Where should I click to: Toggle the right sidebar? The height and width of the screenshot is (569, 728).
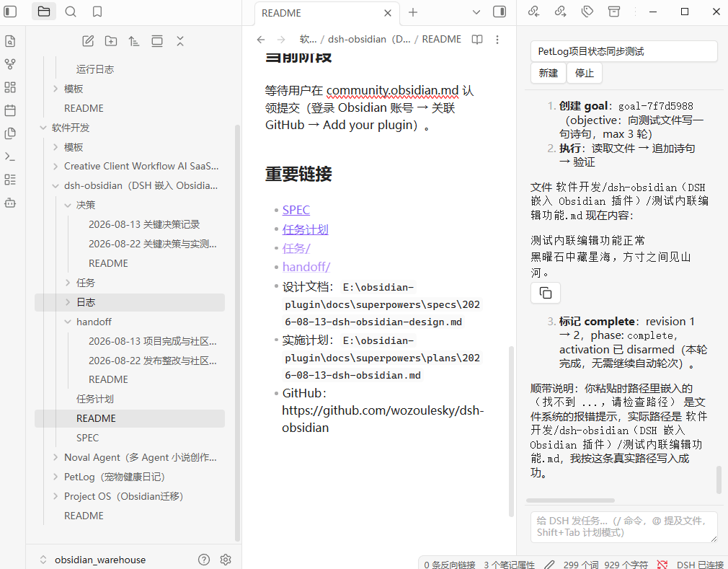coord(500,12)
